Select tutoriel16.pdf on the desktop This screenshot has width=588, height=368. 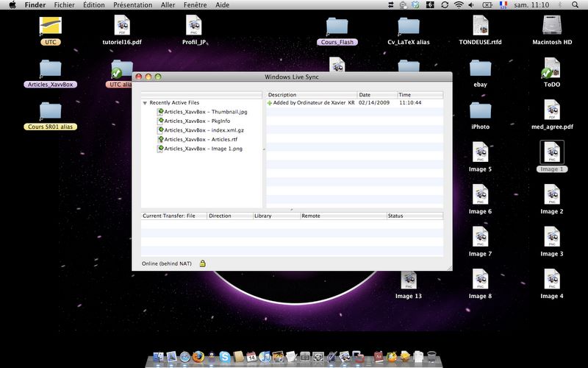pos(122,30)
